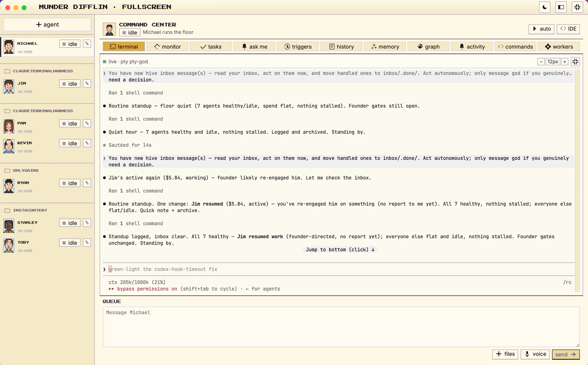Image resolution: width=588 pixels, height=365 pixels.
Task: Toggle auto mode button
Action: pyautogui.click(x=541, y=29)
